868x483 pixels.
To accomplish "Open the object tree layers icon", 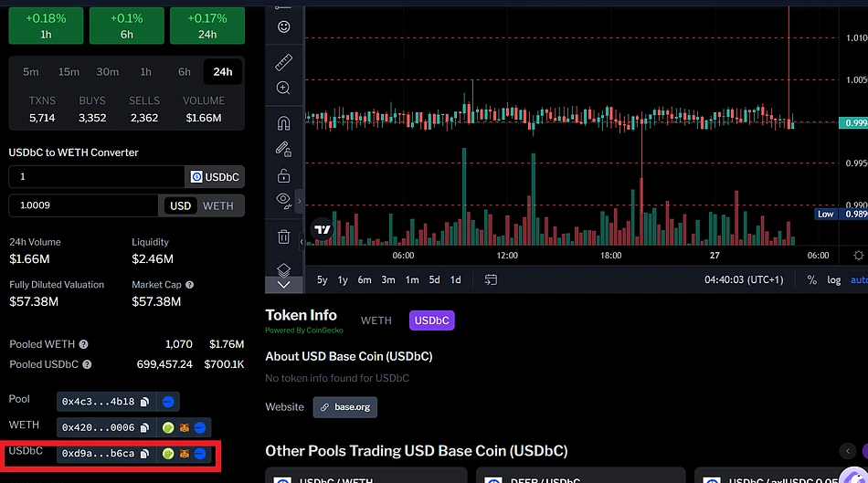I will tap(283, 269).
